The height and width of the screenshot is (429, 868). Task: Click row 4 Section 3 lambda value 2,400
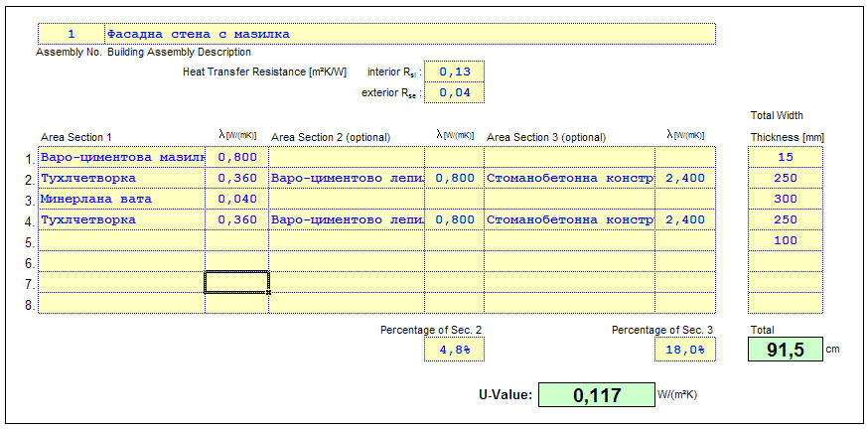pyautogui.click(x=684, y=219)
